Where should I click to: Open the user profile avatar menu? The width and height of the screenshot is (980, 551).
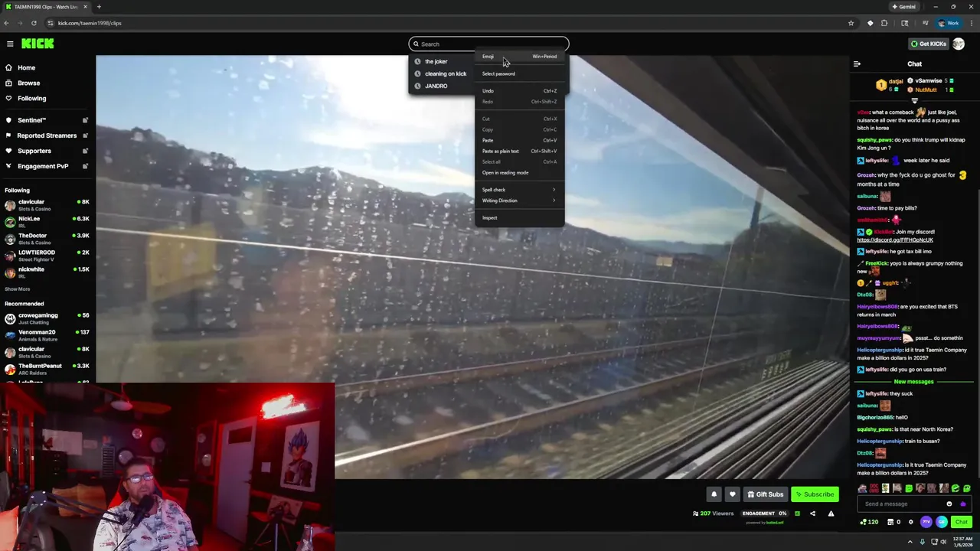pos(959,44)
